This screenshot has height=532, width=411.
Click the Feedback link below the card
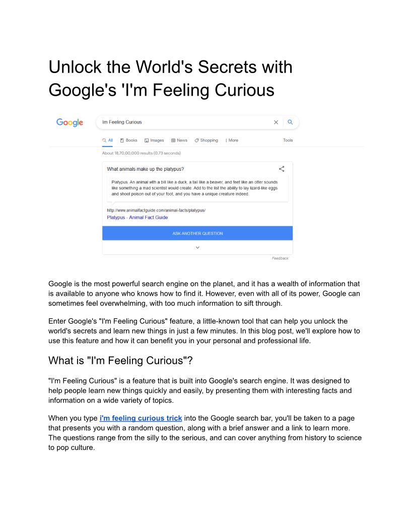[x=280, y=258]
